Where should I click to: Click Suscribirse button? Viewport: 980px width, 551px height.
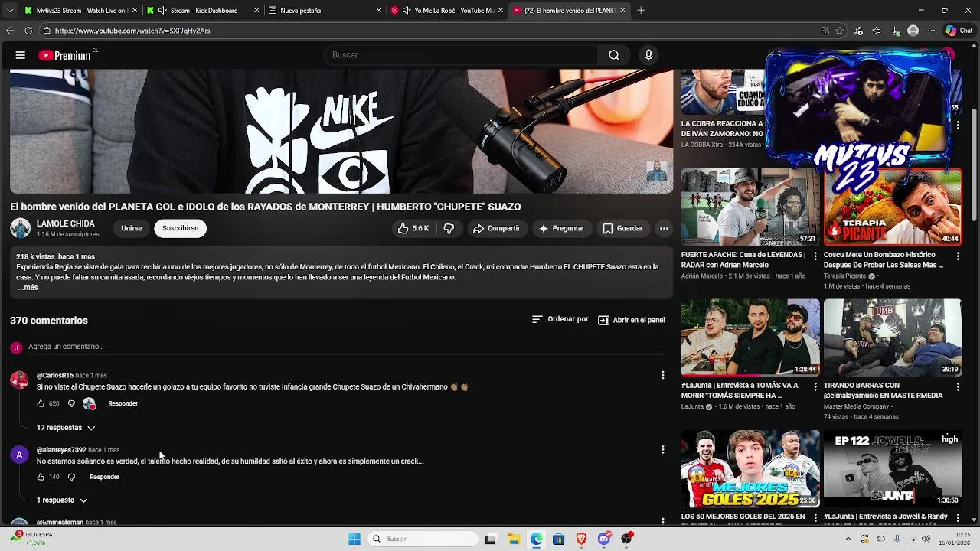click(180, 228)
